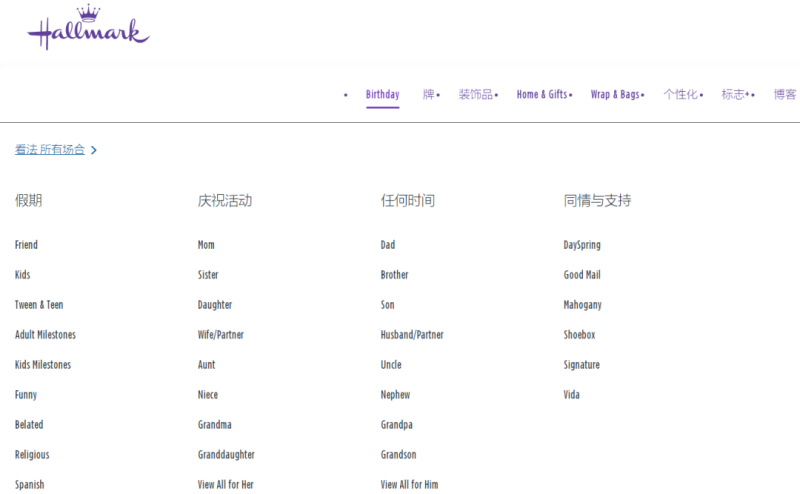The image size is (800, 494).
Task: Open the 博客 navigation item
Action: click(785, 95)
